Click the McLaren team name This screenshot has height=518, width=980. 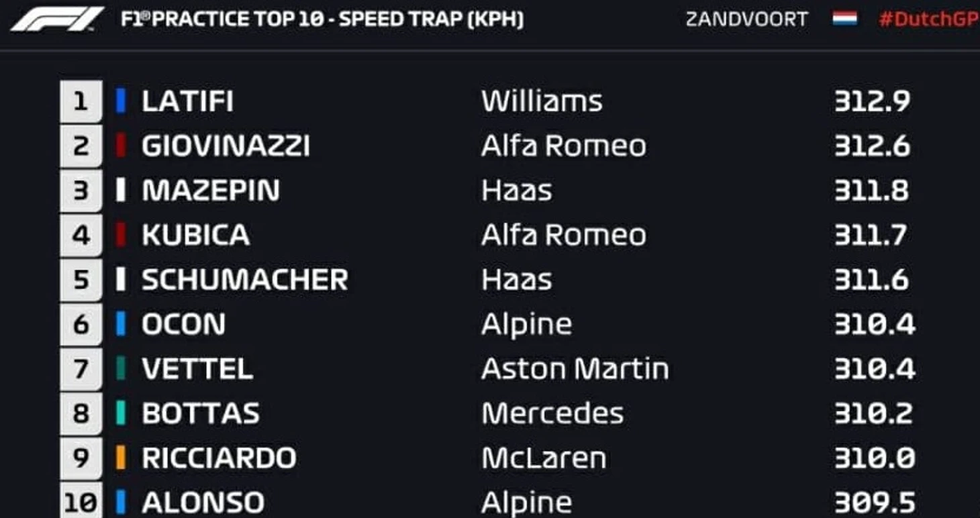pyautogui.click(x=544, y=458)
